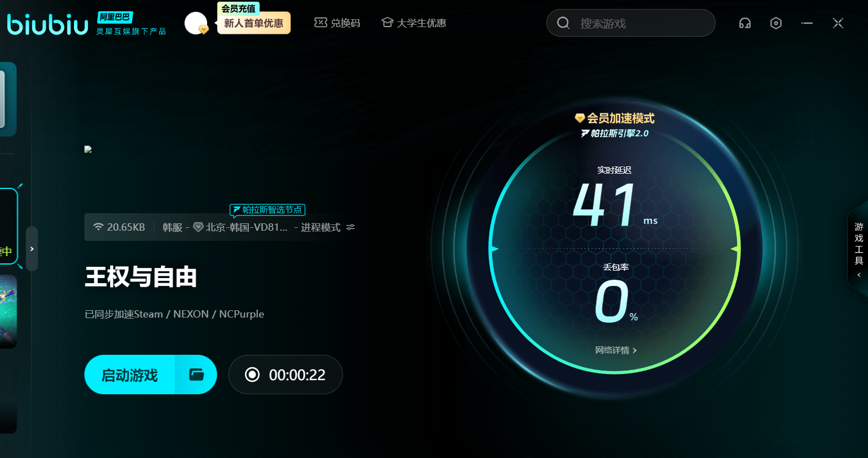868x458 pixels.
Task: Click the user avatar icon
Action: [195, 23]
